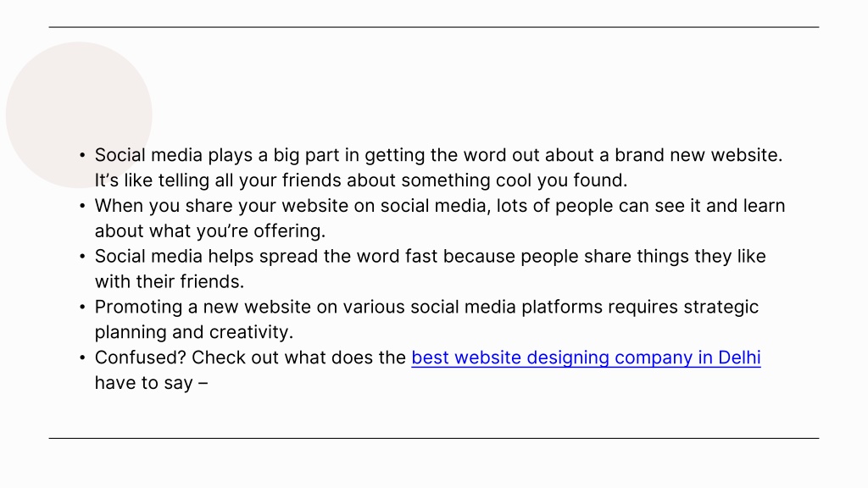Click the bullet dot before 'Social media plays'

click(x=82, y=155)
